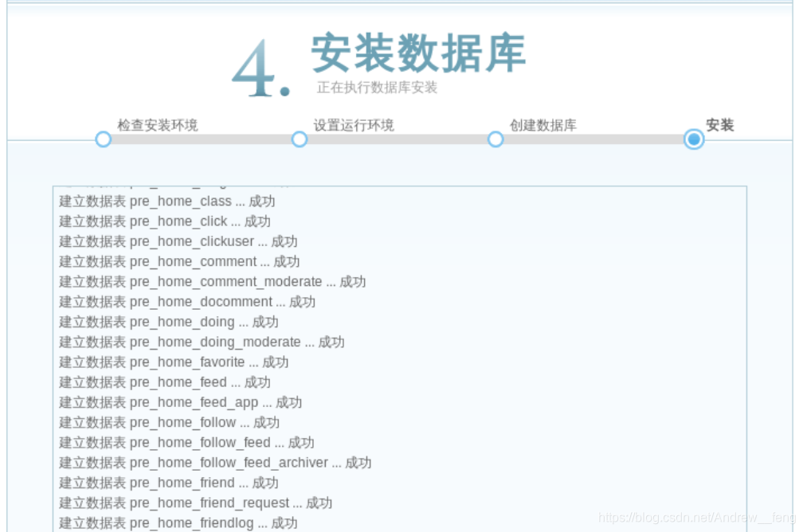Click the pre_home_feed 成功 log line
This screenshot has height=532, width=803.
(x=165, y=382)
